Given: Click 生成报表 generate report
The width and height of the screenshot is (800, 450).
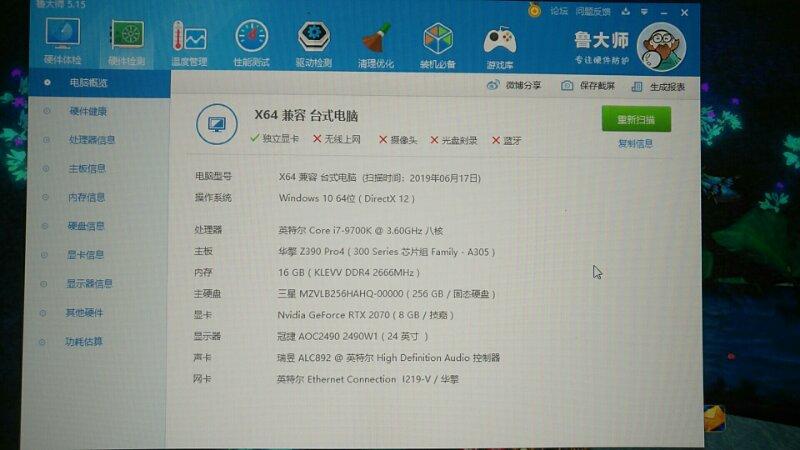Looking at the screenshot, I should click(658, 87).
